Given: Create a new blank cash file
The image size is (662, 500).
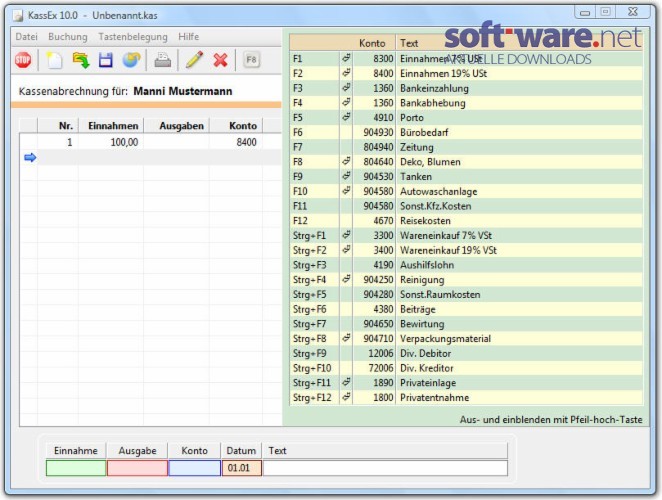Looking at the screenshot, I should point(54,60).
